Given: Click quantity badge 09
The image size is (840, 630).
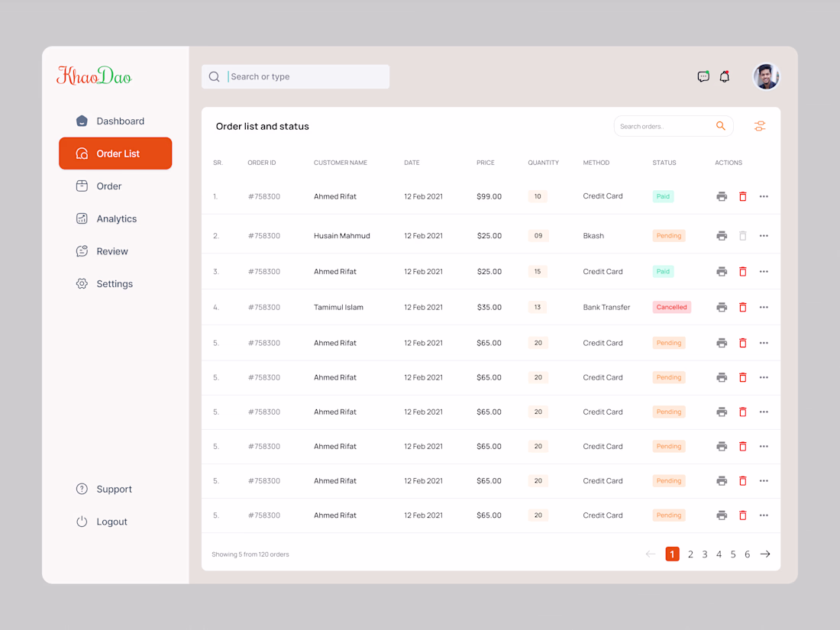Looking at the screenshot, I should pyautogui.click(x=538, y=236).
